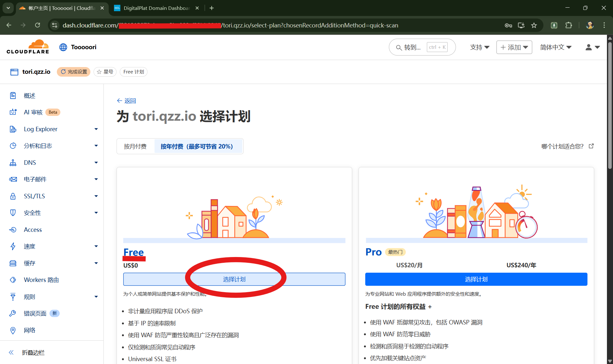The width and height of the screenshot is (613, 364).
Task: Switch billing to 按月付费
Action: click(135, 146)
